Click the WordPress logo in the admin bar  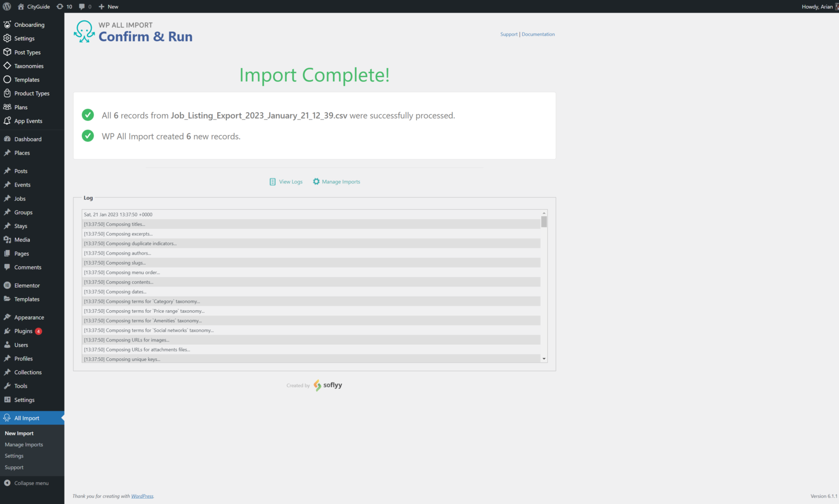click(6, 6)
